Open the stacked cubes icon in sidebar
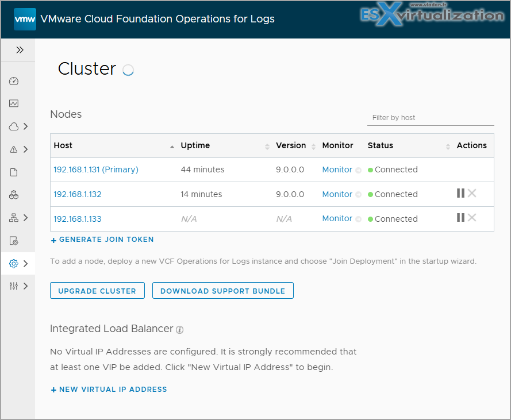 [x=14, y=195]
